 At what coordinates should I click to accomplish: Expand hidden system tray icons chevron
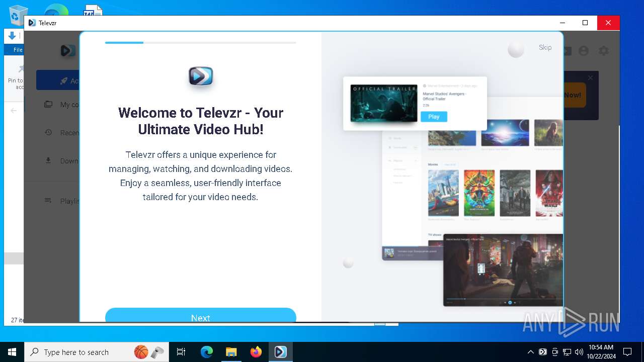pyautogui.click(x=530, y=352)
